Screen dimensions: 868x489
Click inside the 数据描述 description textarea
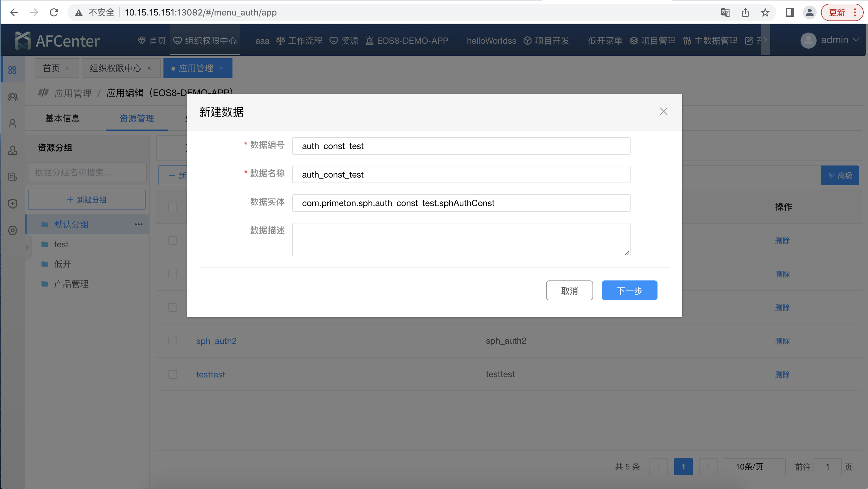pyautogui.click(x=461, y=240)
